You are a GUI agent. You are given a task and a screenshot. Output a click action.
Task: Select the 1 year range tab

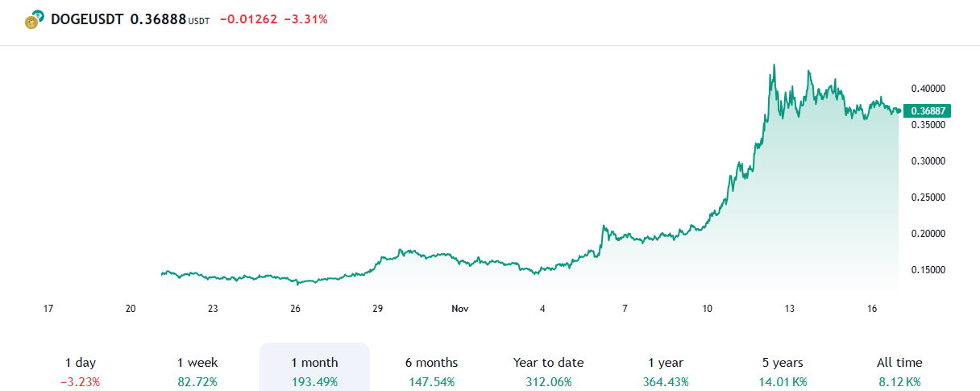click(666, 371)
